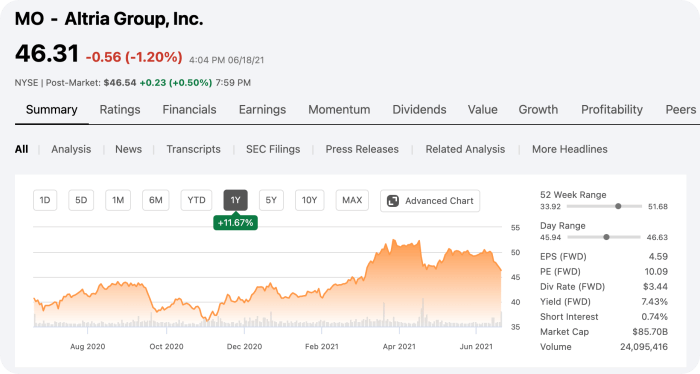Filter headlines by Analysis
Image resolution: width=700 pixels, height=374 pixels.
[71, 149]
